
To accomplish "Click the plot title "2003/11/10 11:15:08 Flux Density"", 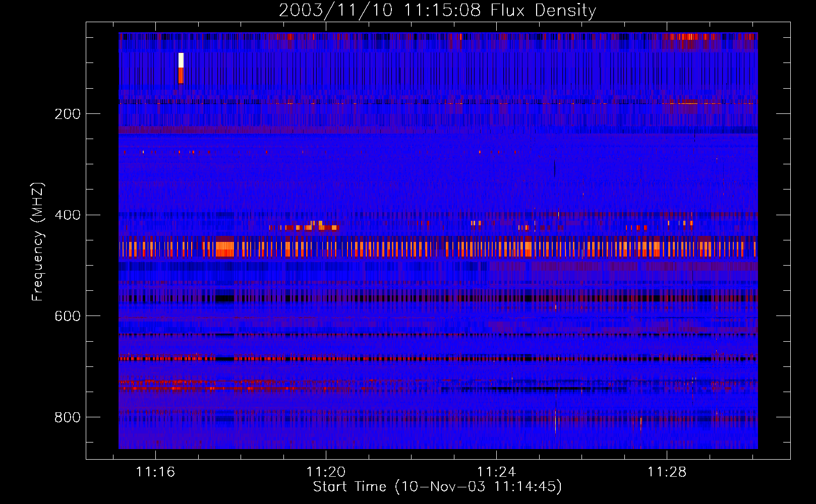I will (x=438, y=11).
